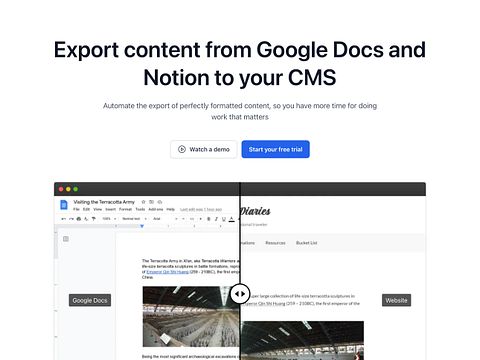The image size is (480, 360).
Task: Open the Format menu in Docs
Action: (x=125, y=209)
